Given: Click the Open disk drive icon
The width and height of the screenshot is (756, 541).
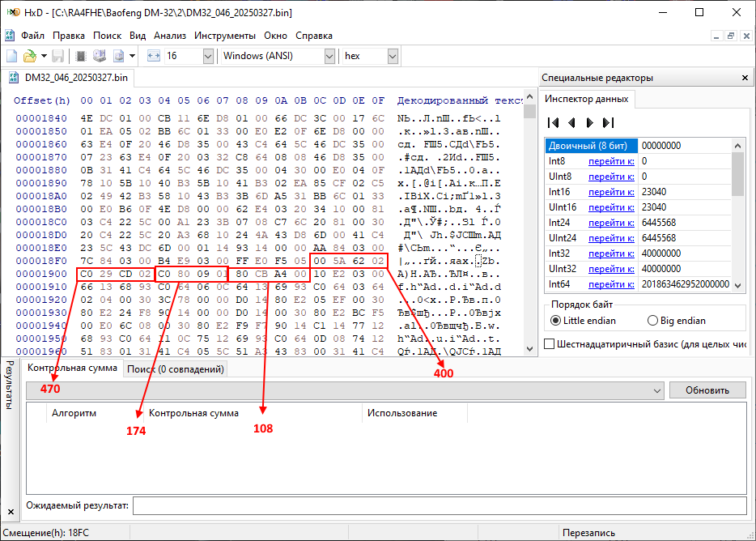Looking at the screenshot, I should pyautogui.click(x=100, y=56).
